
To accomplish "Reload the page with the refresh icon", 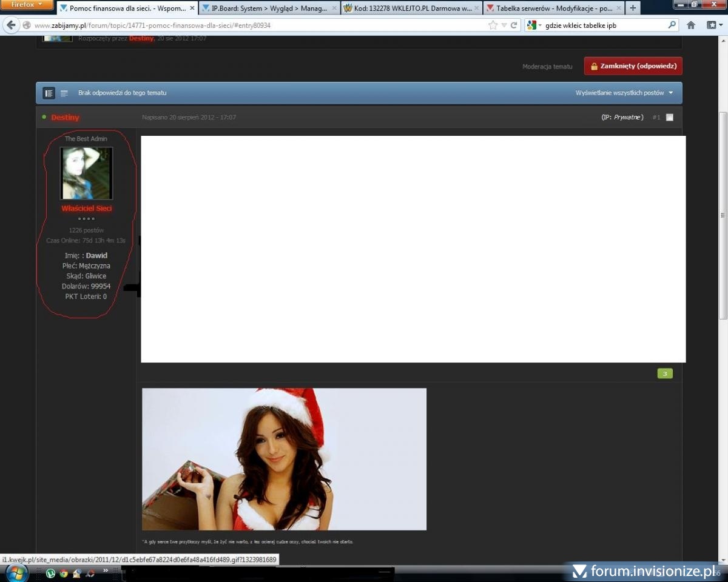I will [514, 25].
